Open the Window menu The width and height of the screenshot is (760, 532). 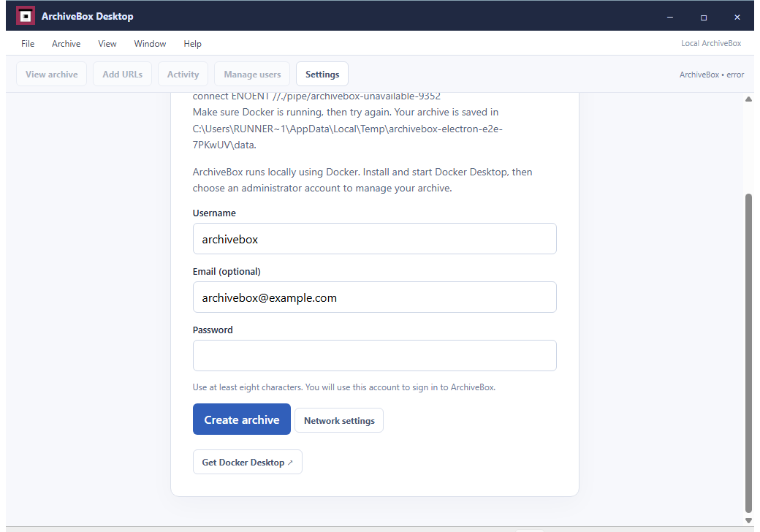(x=150, y=44)
